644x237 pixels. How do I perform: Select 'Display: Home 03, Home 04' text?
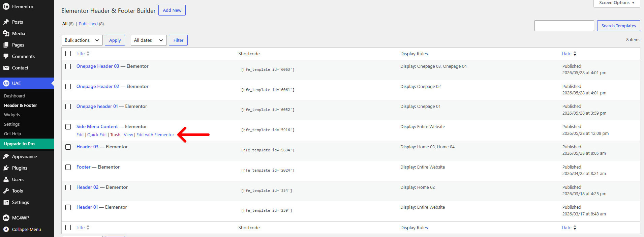tap(427, 147)
